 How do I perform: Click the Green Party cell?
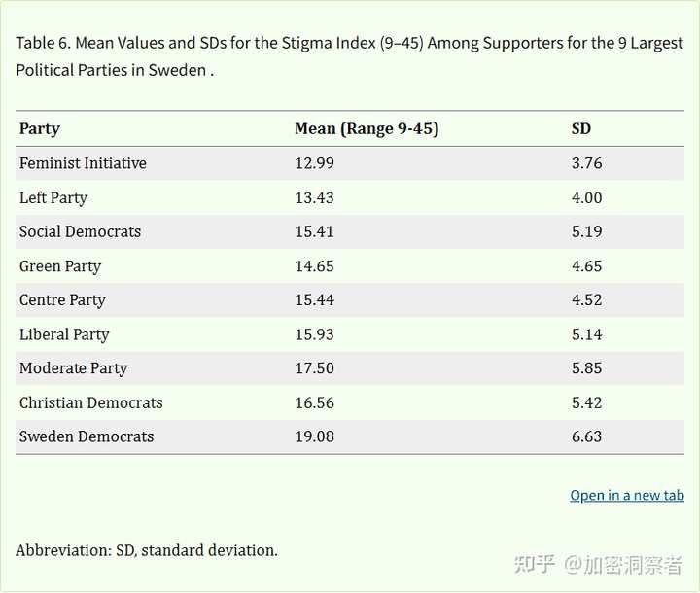click(x=60, y=266)
